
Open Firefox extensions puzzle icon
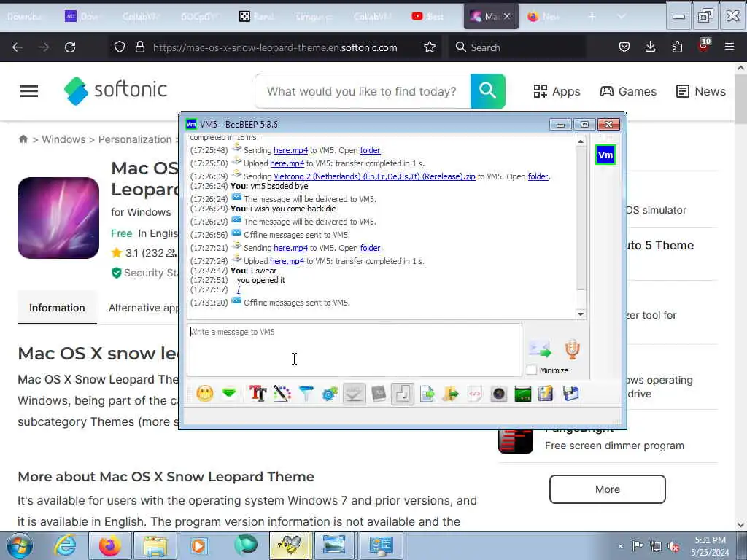(677, 47)
